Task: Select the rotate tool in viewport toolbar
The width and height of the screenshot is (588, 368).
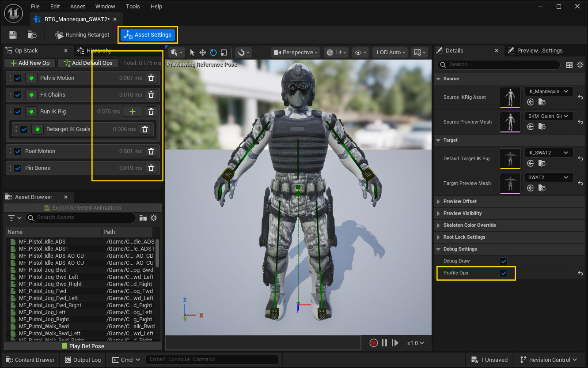Action: 213,53
